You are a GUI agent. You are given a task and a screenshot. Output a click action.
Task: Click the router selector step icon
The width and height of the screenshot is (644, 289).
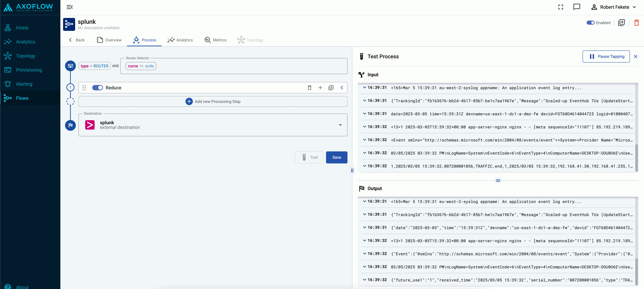[x=70, y=66]
